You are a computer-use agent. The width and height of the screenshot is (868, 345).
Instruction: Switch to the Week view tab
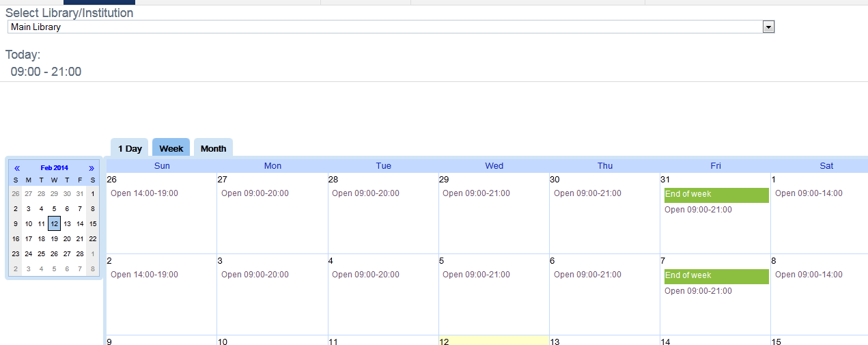[171, 148]
